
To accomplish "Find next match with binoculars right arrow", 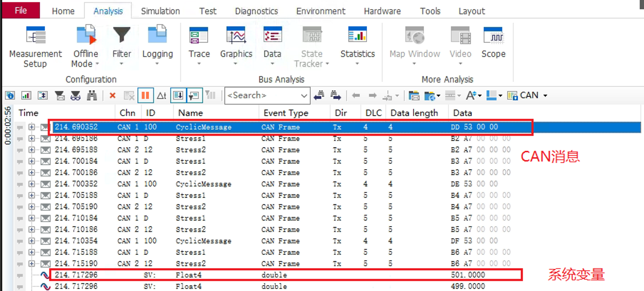I will (x=335, y=95).
